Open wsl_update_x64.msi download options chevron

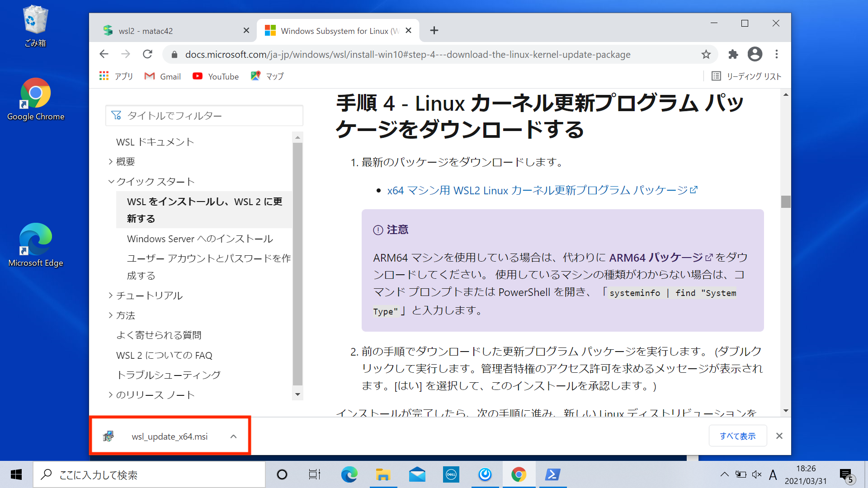(x=233, y=436)
